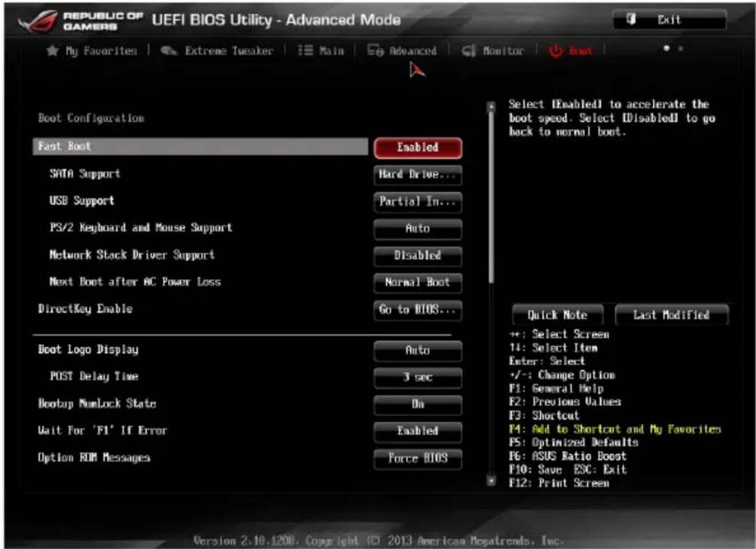Switch to Extreme Tweaker tab
Screen dimensions: 756x549
pos(216,51)
